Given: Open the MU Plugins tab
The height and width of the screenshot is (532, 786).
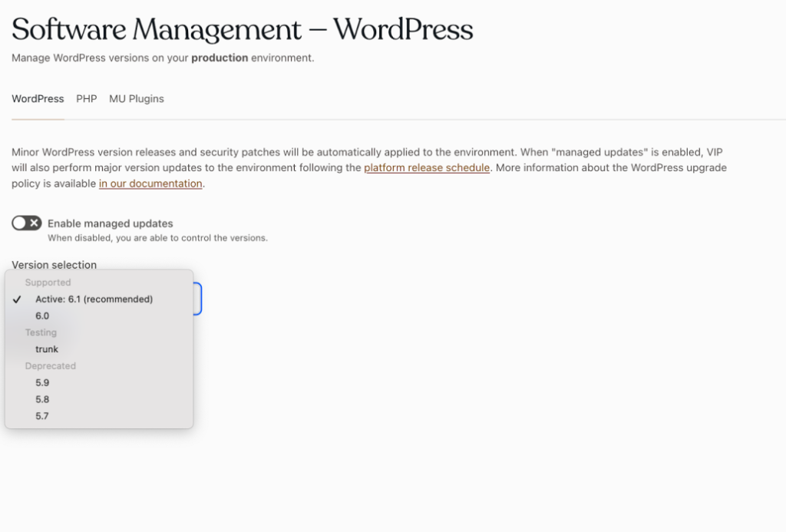Looking at the screenshot, I should [x=137, y=99].
